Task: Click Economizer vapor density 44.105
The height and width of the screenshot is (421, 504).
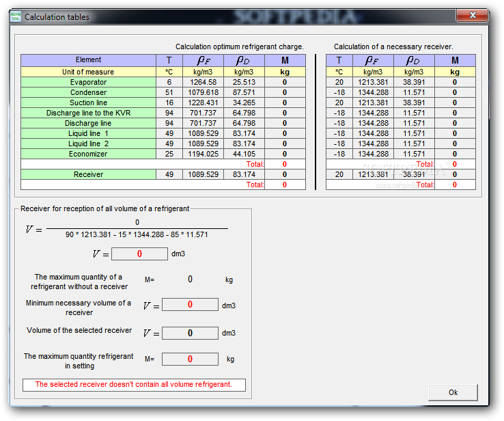Action: click(x=244, y=154)
